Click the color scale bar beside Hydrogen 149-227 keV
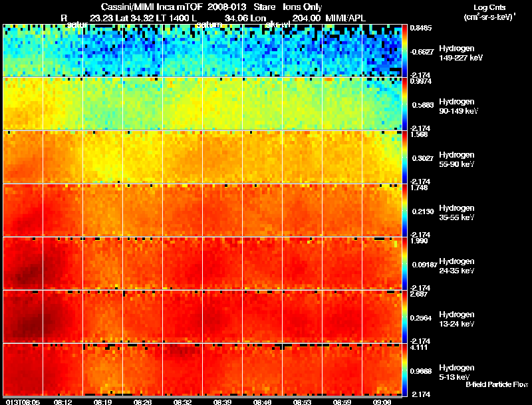The width and height of the screenshot is (532, 405). [x=404, y=51]
